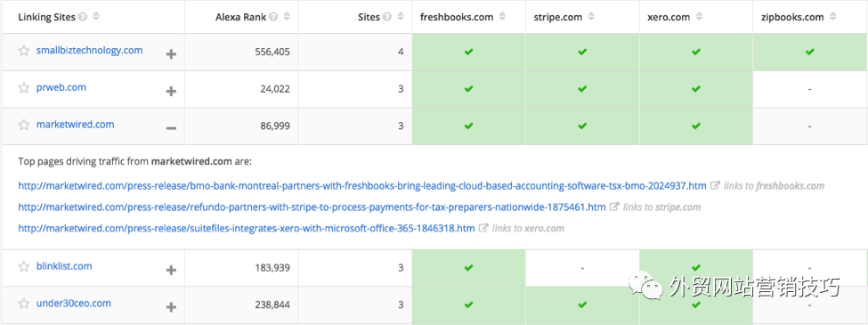Click the dash cell for prweb.com under zipbooks.com

(810, 89)
